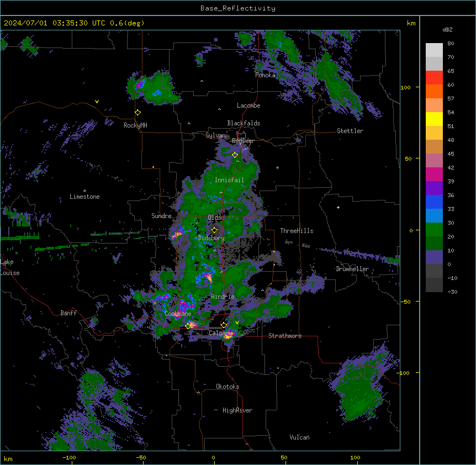Click the RedDeer city label

[243, 141]
